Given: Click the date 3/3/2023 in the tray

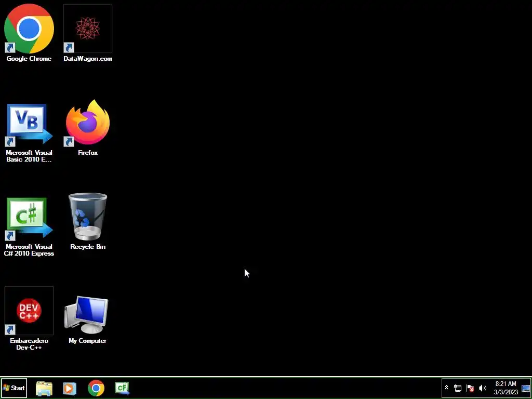Looking at the screenshot, I should coord(506,392).
